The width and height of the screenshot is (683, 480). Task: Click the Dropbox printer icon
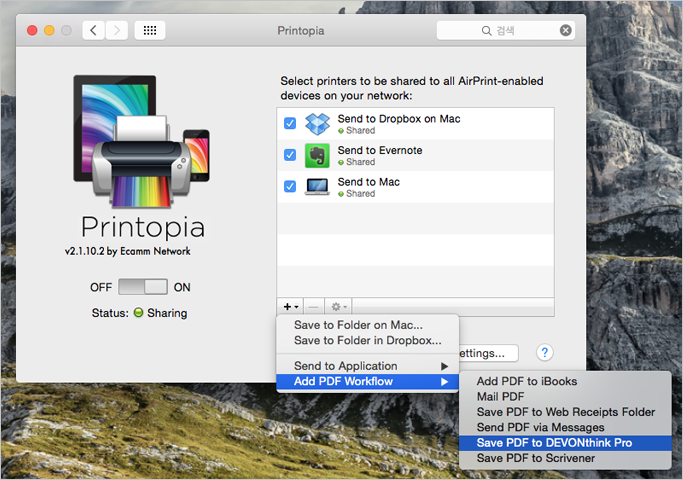(317, 124)
